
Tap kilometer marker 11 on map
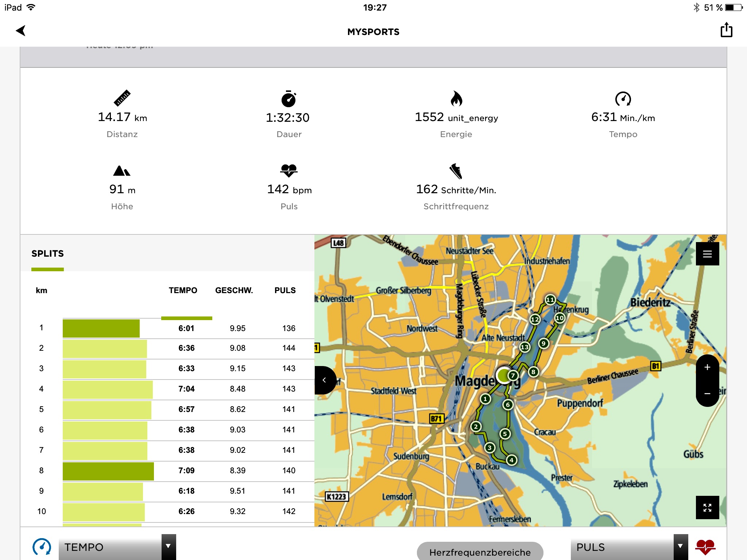point(550,300)
